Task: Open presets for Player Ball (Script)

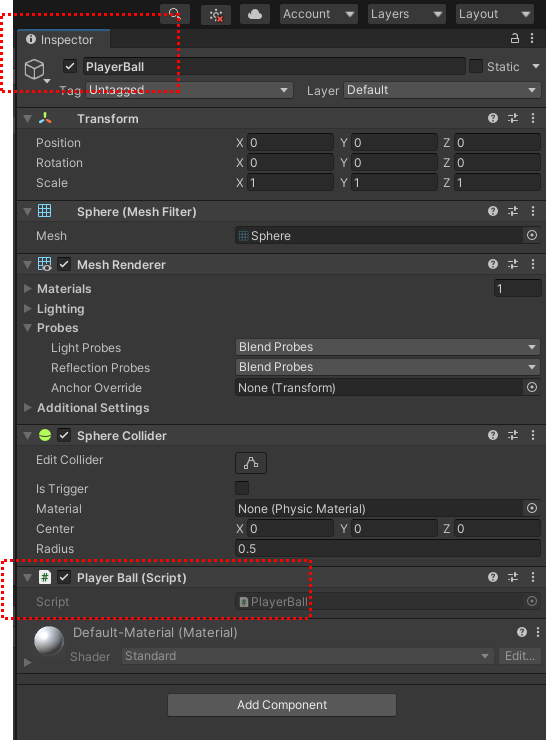Action: point(513,577)
